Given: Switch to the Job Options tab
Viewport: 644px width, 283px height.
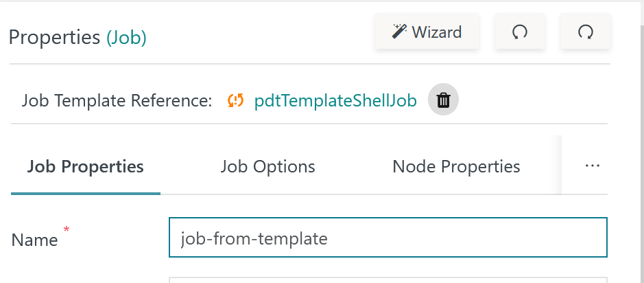Looking at the screenshot, I should coord(267,167).
